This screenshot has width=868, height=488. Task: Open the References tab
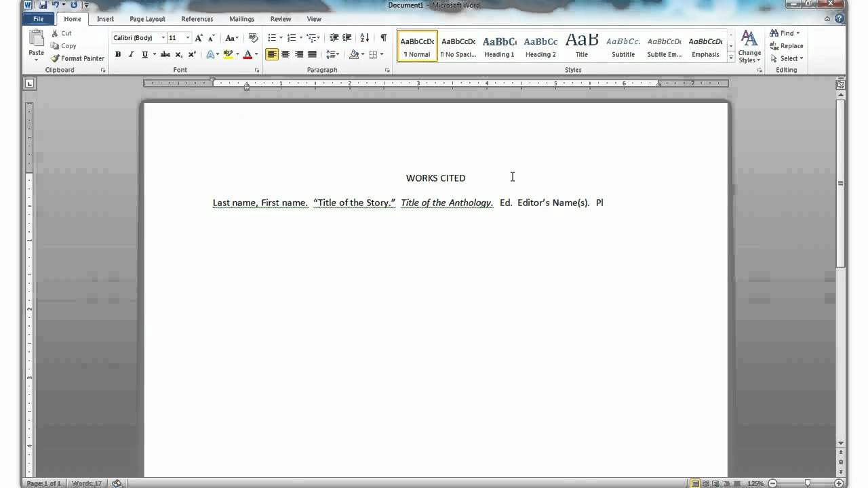(197, 19)
